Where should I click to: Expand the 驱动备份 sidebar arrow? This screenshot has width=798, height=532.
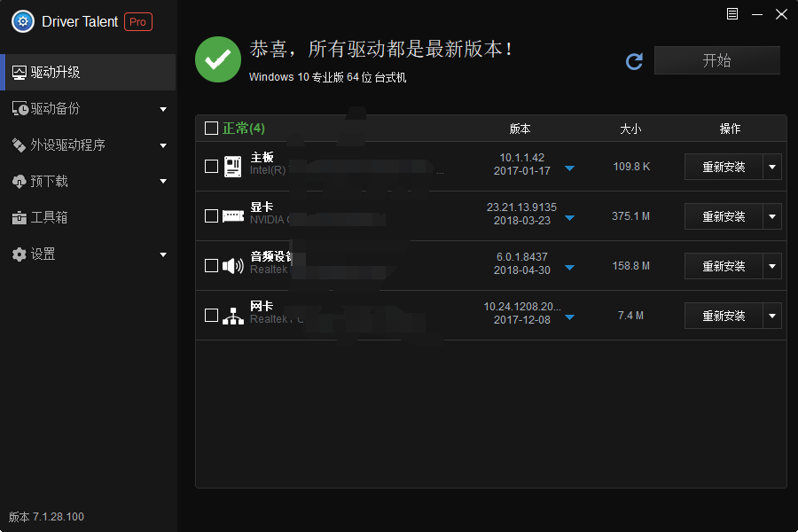163,109
